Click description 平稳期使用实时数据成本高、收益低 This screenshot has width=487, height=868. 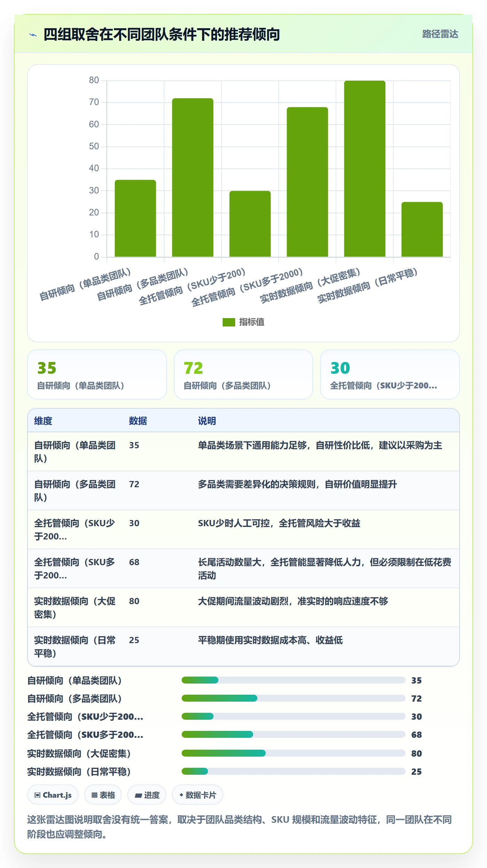[x=270, y=640]
